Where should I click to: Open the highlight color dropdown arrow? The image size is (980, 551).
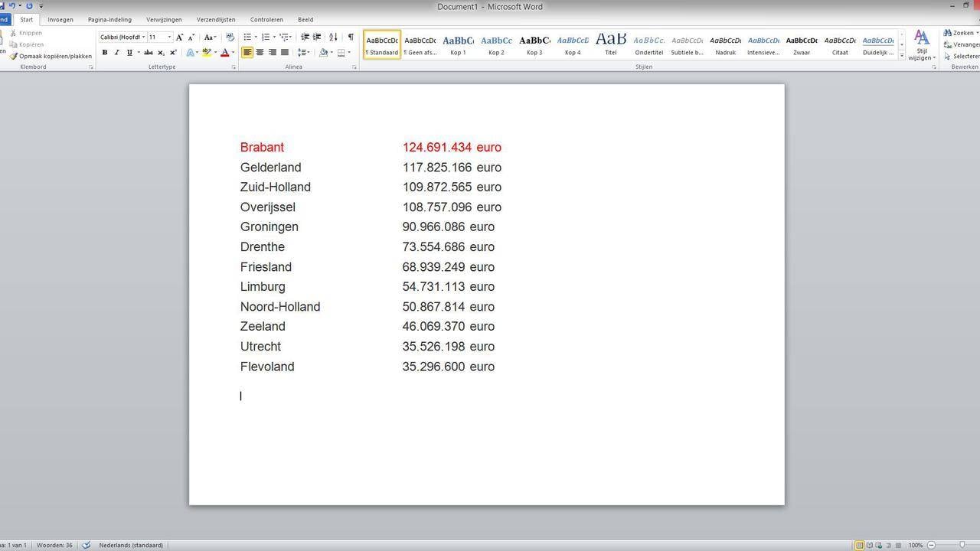coord(215,53)
